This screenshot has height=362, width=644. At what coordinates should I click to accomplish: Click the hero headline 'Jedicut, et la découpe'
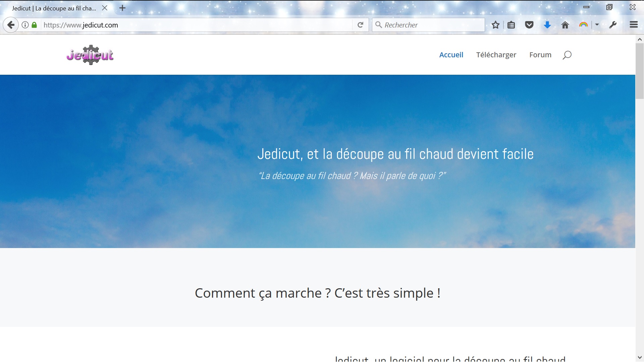(395, 154)
